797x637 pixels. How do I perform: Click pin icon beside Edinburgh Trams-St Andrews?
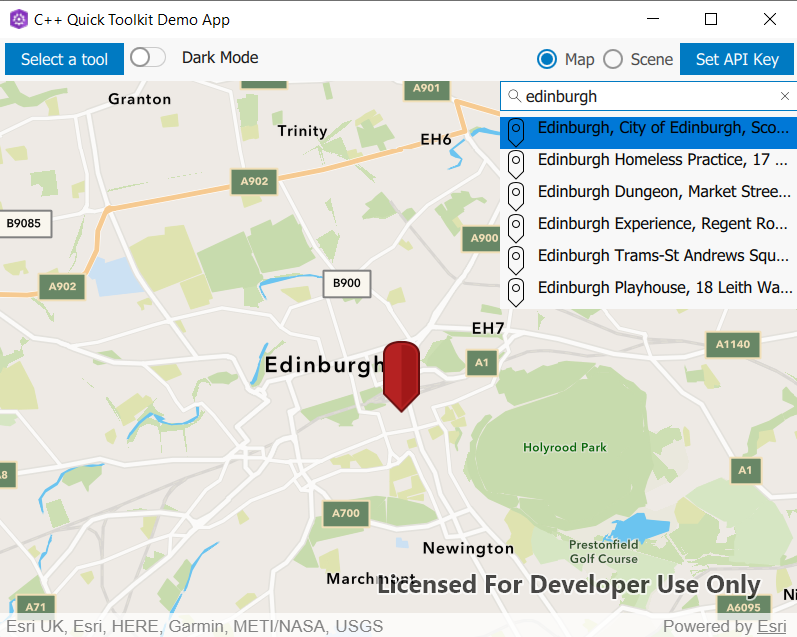coord(516,258)
